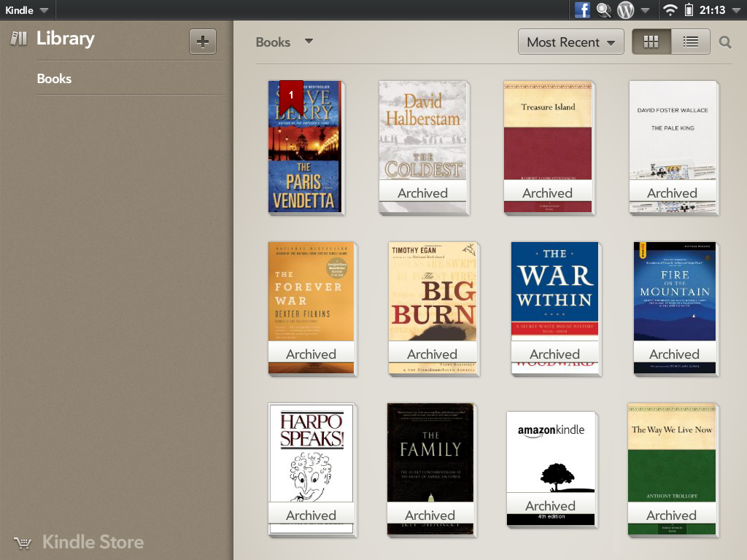Screen dimensions: 747x560
Task: Select Books in the Library sidebar
Action: (x=54, y=79)
